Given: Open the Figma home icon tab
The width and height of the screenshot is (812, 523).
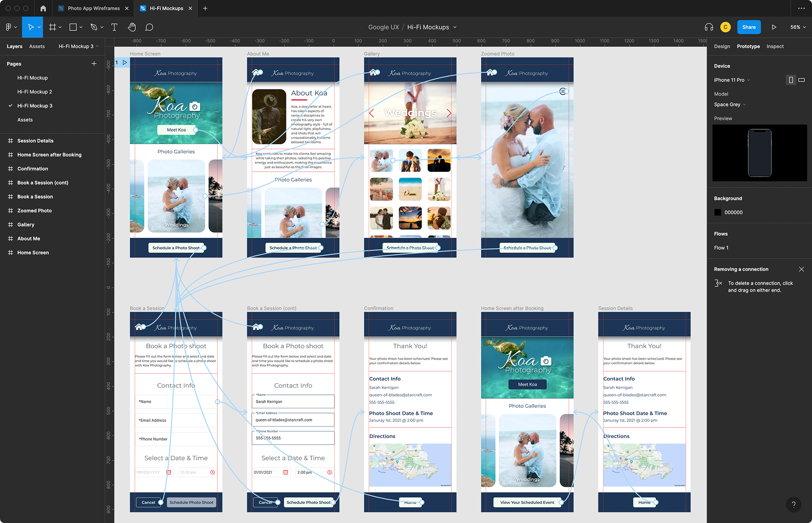Looking at the screenshot, I should tap(43, 8).
